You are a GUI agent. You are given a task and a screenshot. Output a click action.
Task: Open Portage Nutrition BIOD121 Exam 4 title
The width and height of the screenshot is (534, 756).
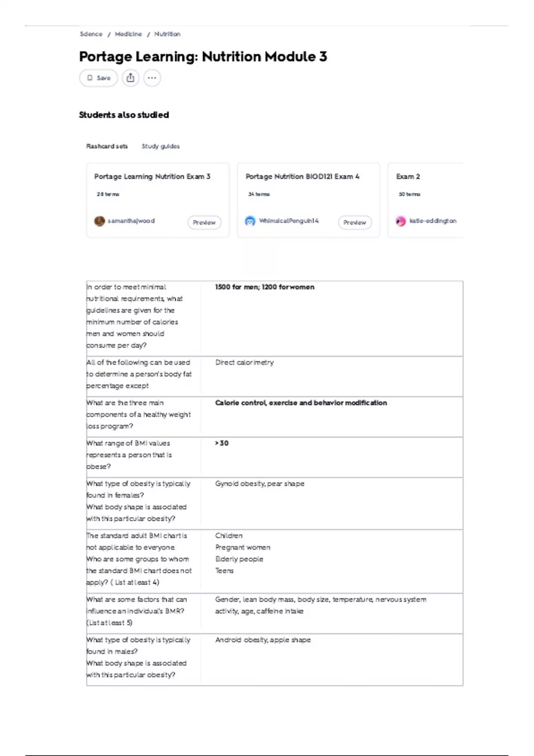(x=303, y=177)
